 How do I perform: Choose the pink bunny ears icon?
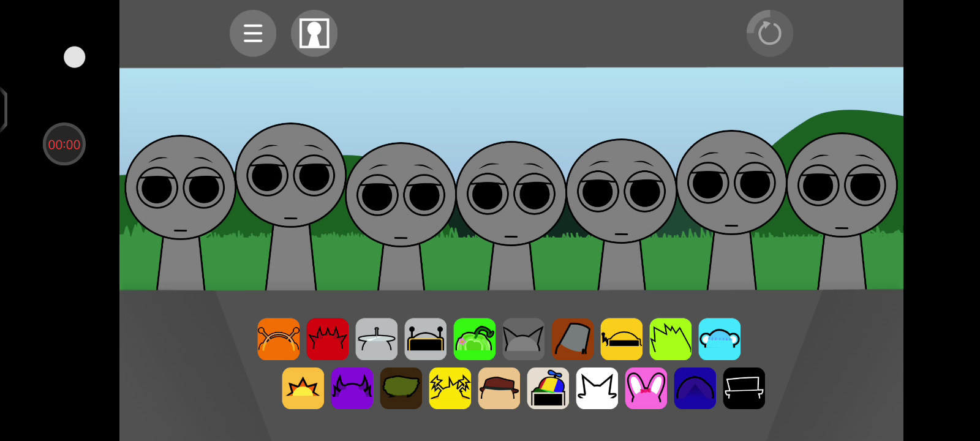coord(646,388)
